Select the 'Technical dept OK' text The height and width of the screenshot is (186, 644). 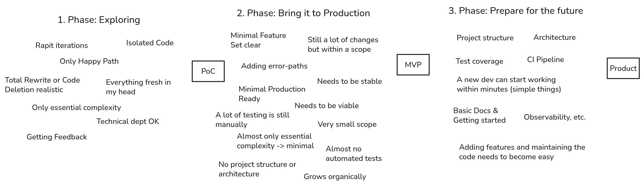(128, 121)
